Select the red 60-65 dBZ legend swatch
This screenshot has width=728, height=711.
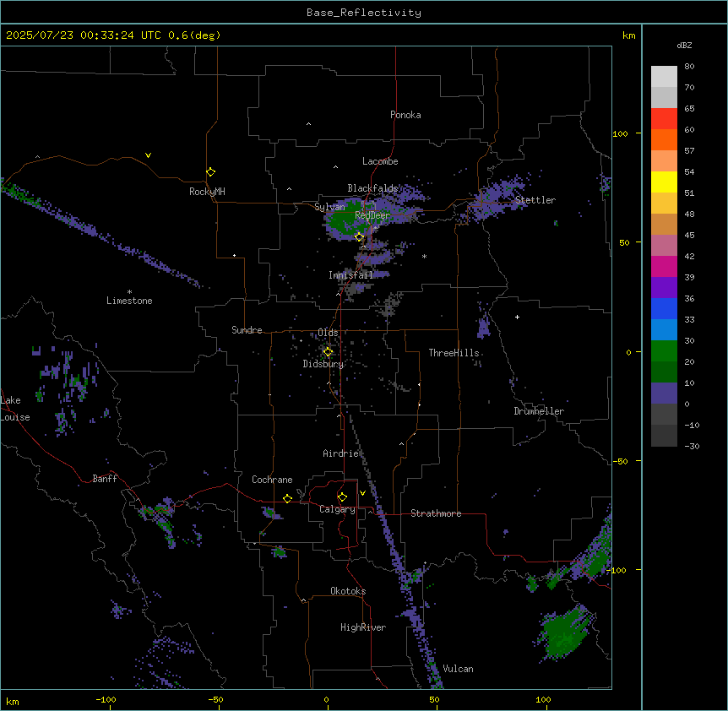pyautogui.click(x=664, y=119)
